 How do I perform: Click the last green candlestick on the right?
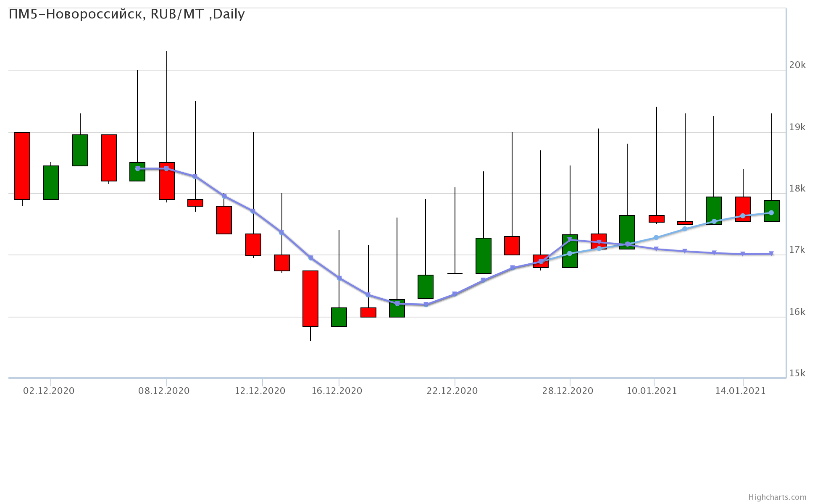coord(771,206)
